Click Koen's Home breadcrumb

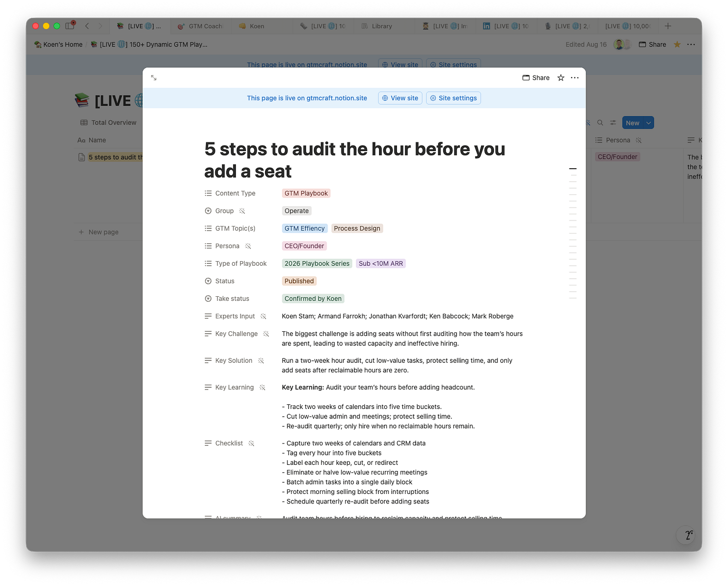coord(58,45)
